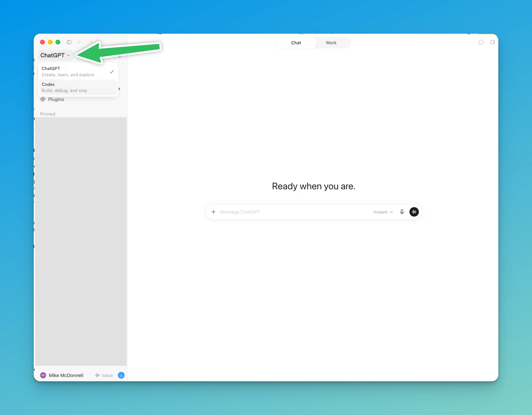Start voice mode with black waveform button
Viewport: 532px width, 415px height.
(x=414, y=212)
